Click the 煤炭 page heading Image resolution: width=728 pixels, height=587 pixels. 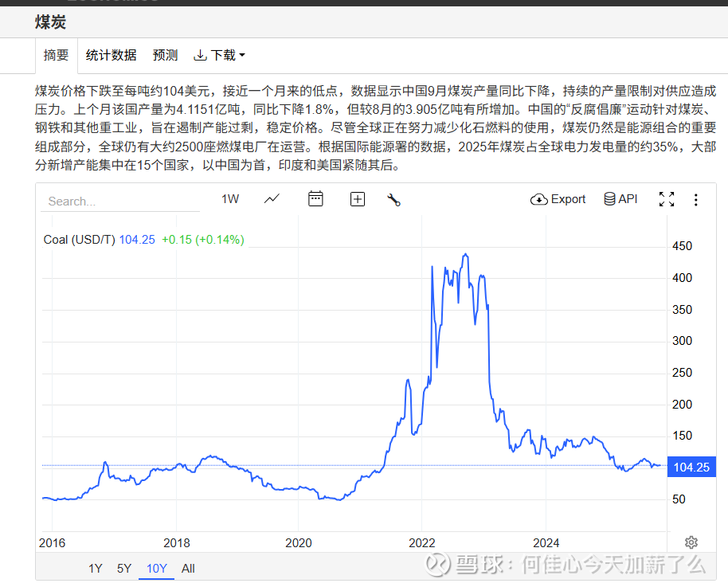[x=51, y=22]
